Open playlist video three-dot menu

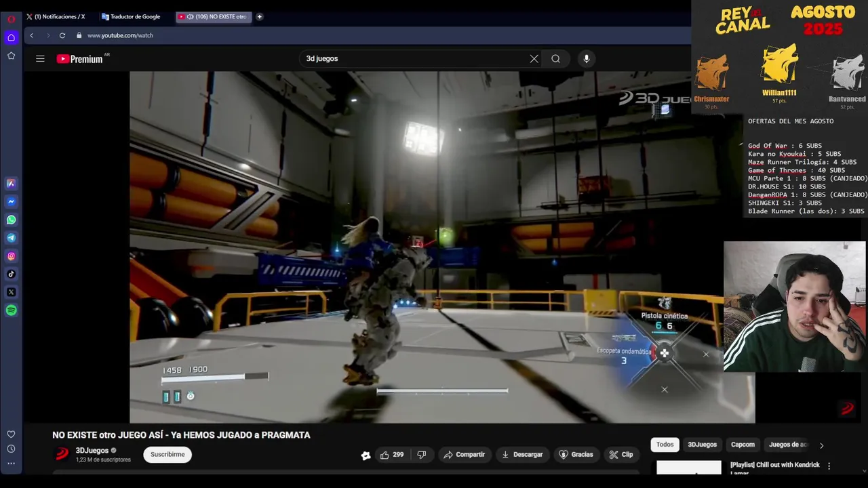(x=829, y=466)
